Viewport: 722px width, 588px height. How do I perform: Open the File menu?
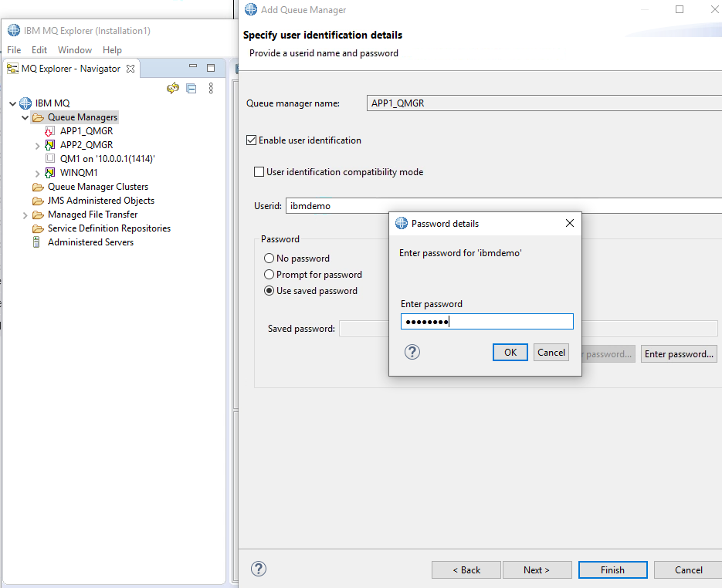point(14,49)
